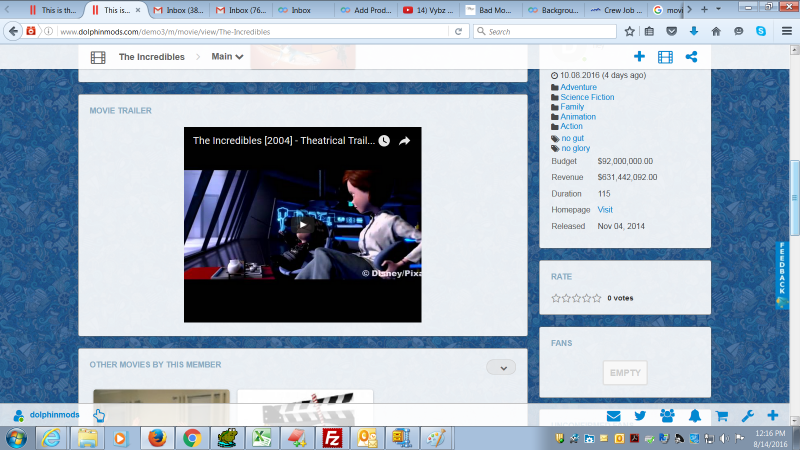Open FileZilla from taskbar
Image resolution: width=800 pixels, height=450 pixels.
(x=332, y=438)
